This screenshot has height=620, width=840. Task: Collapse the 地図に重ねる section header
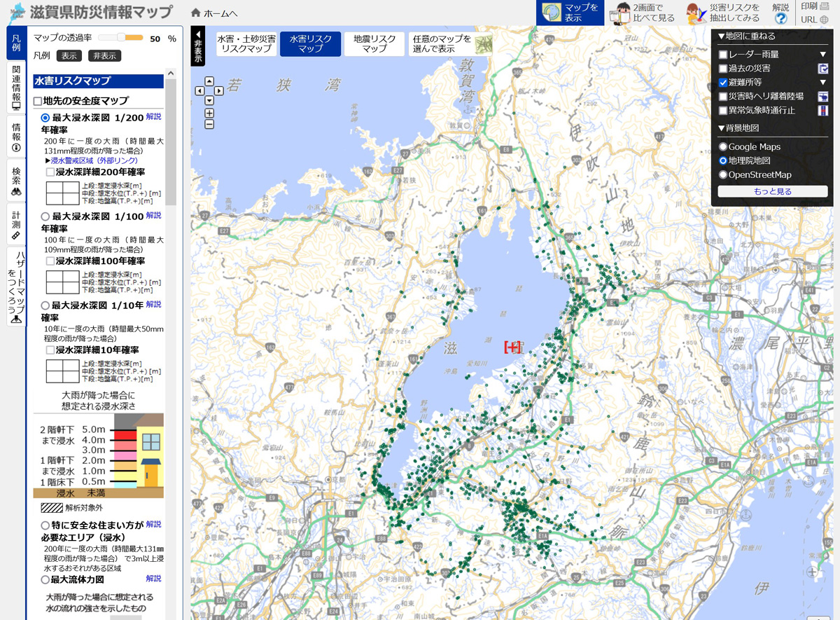coord(746,36)
